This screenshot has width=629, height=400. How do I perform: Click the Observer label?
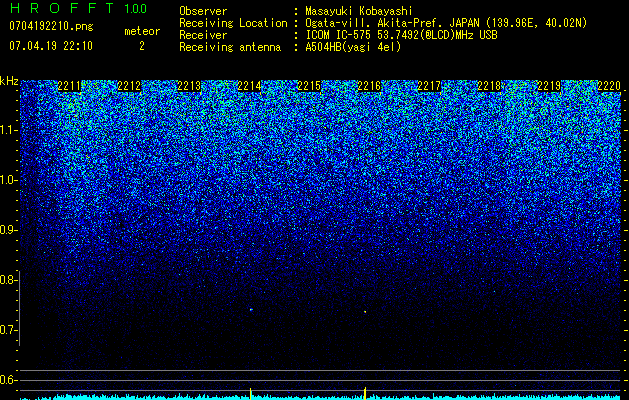coord(203,11)
